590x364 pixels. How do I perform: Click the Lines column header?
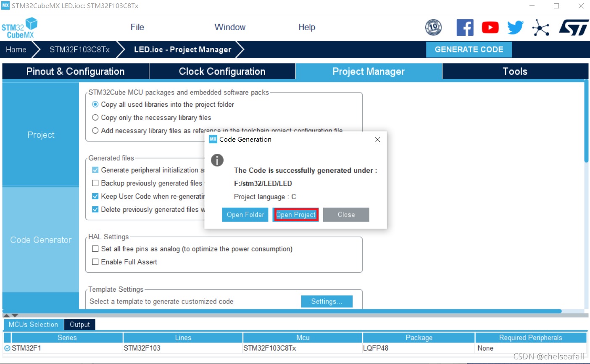[x=183, y=338]
